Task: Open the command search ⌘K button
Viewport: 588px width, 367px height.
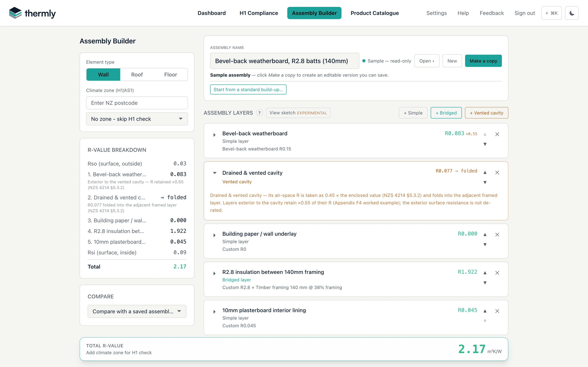Action: point(551,13)
